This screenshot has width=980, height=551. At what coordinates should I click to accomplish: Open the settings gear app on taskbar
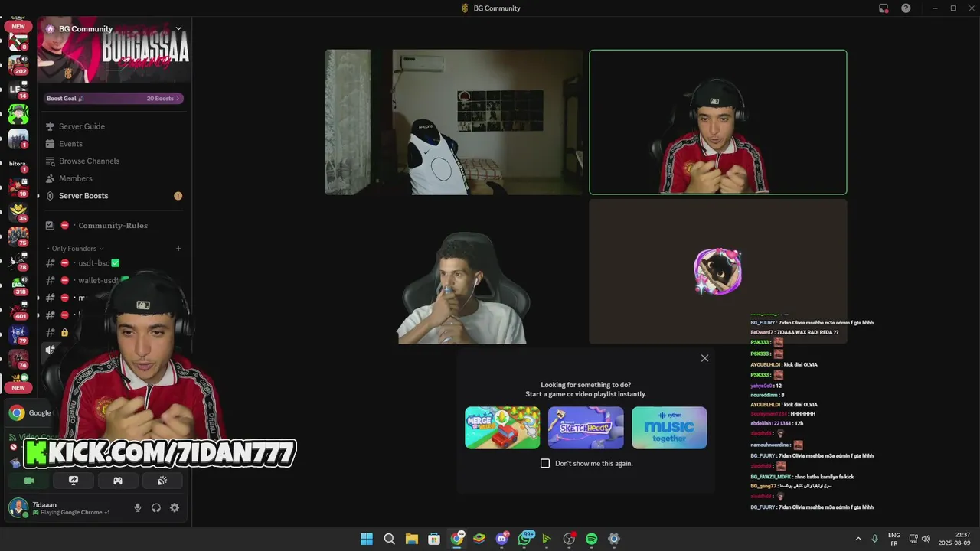coord(613,539)
